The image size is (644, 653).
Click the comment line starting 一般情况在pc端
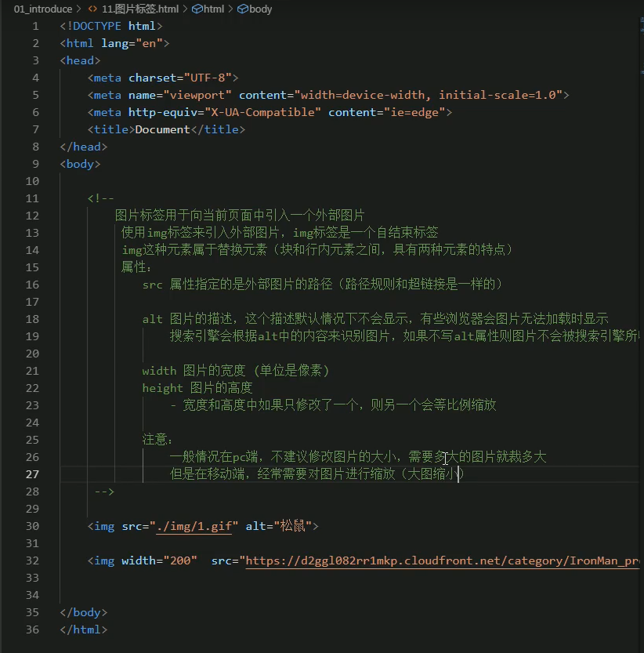358,457
